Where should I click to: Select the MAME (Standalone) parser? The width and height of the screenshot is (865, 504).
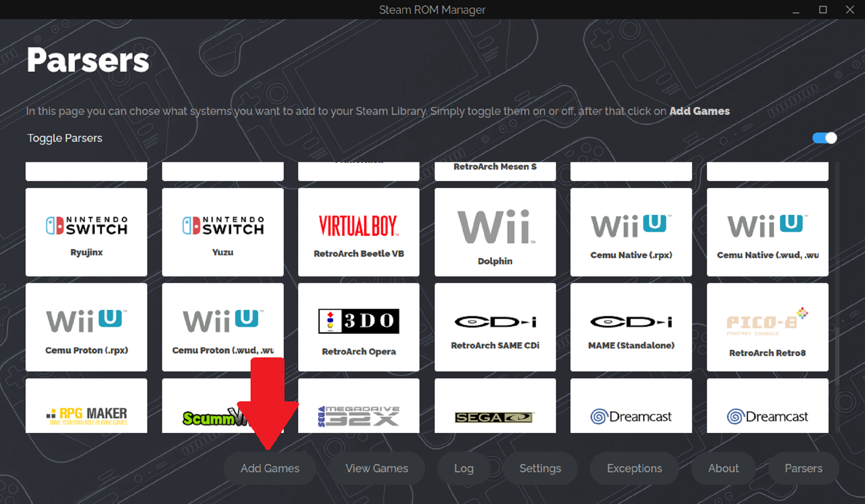631,327
